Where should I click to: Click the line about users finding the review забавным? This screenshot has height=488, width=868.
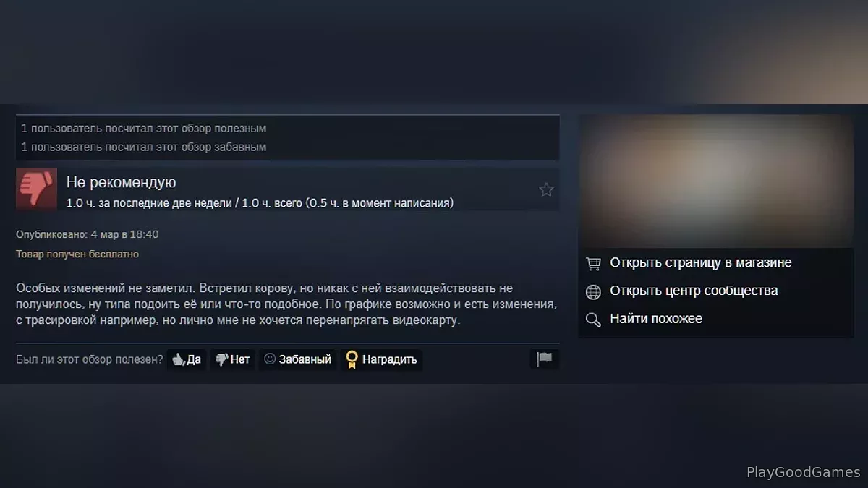click(x=144, y=147)
